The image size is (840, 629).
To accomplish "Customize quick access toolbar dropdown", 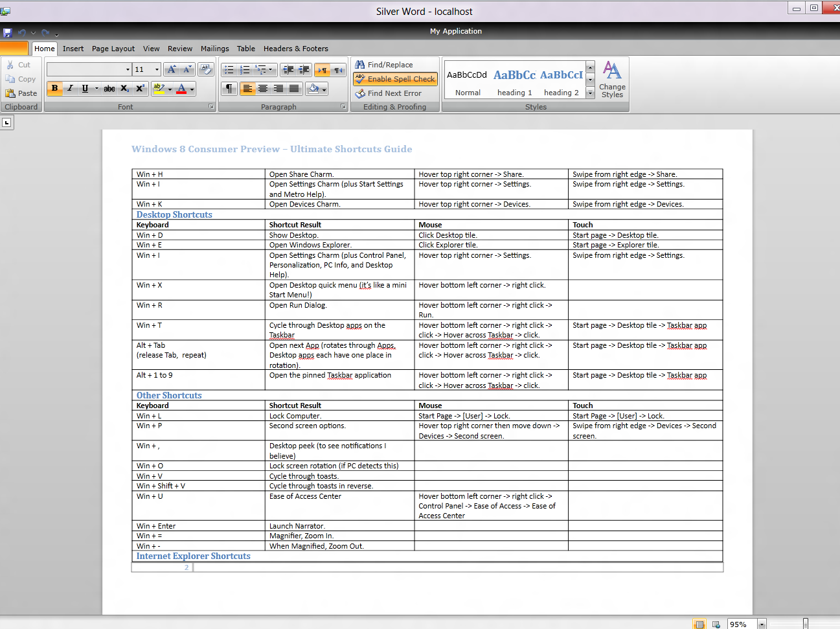I will 57,34.
